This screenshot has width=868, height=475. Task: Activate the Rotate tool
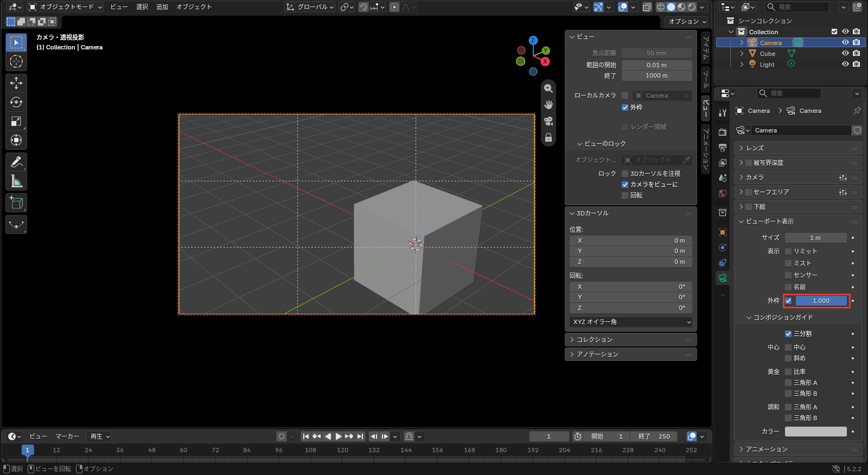pyautogui.click(x=16, y=102)
